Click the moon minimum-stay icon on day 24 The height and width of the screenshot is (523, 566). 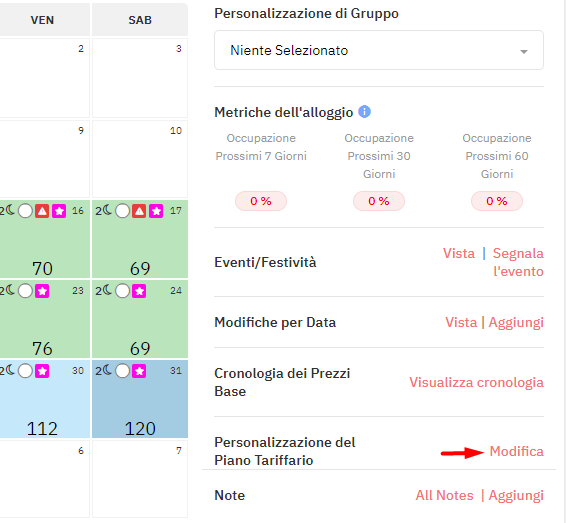click(x=108, y=290)
